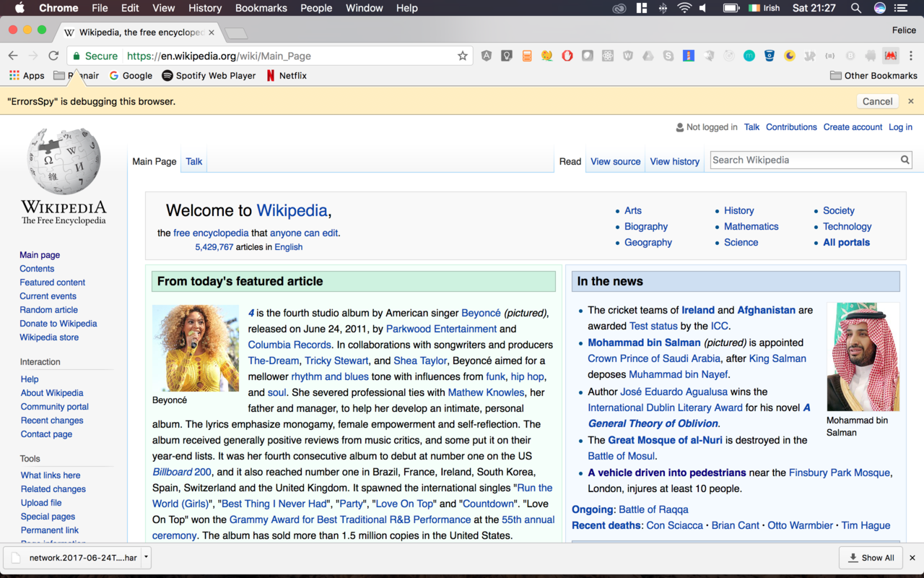924x578 pixels.
Task: Open the Recent changes sidebar link
Action: tap(52, 420)
